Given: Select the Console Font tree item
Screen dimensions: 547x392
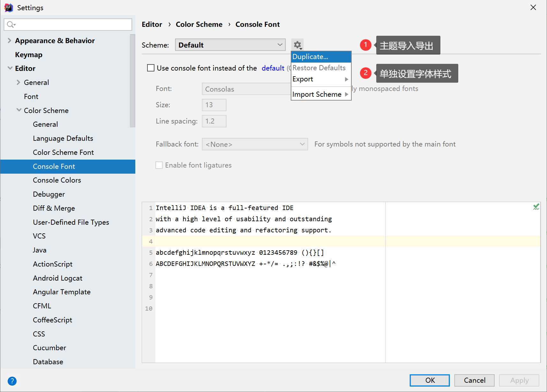Looking at the screenshot, I should 68,166.
